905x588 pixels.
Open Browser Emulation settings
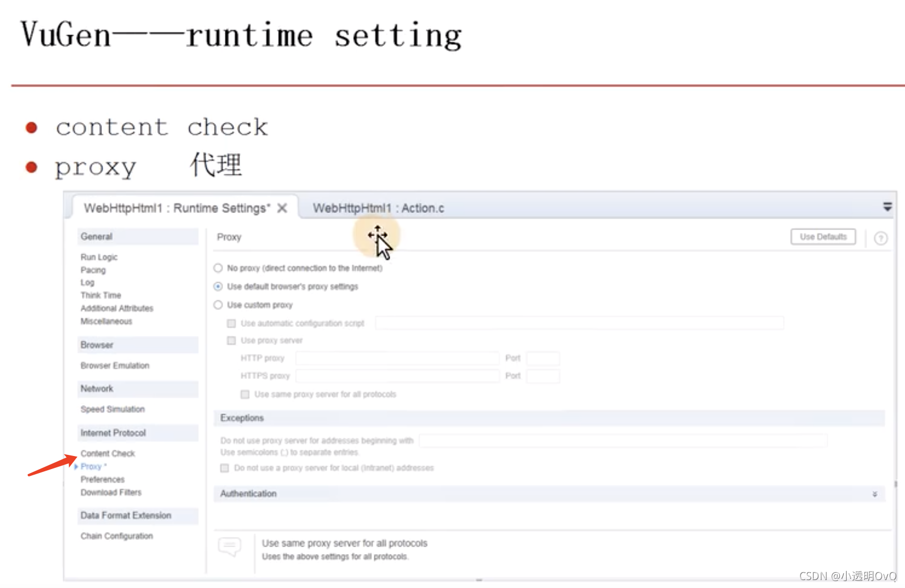click(115, 365)
